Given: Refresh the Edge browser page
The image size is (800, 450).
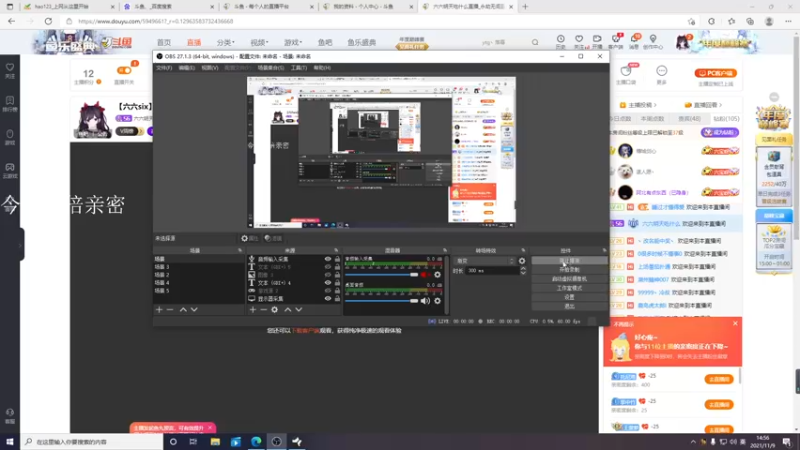Looking at the screenshot, I should click(48, 21).
